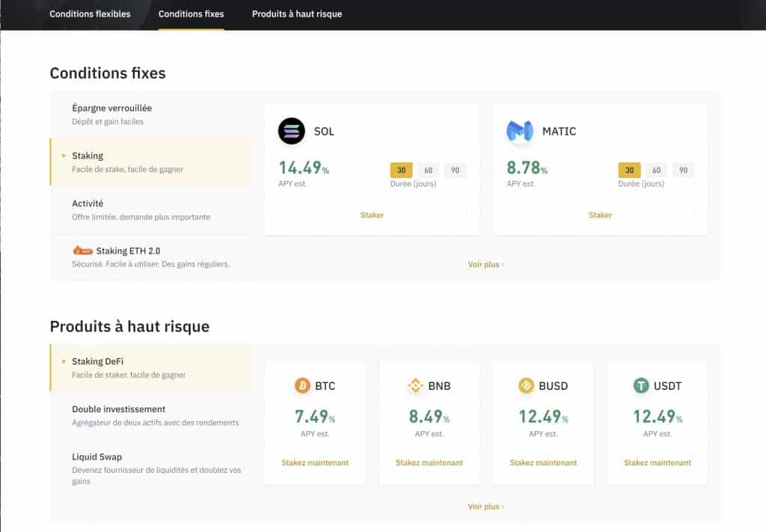This screenshot has width=766, height=532.
Task: Select 90 jours duration for SOL
Action: click(x=455, y=170)
